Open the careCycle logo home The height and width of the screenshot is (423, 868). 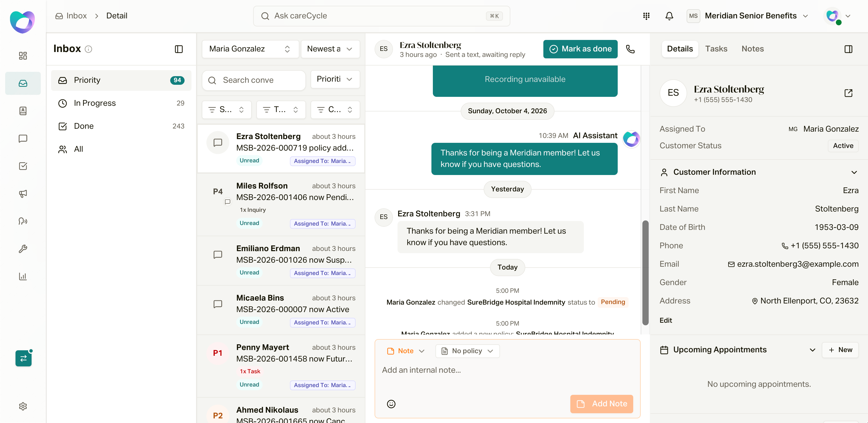point(22,22)
